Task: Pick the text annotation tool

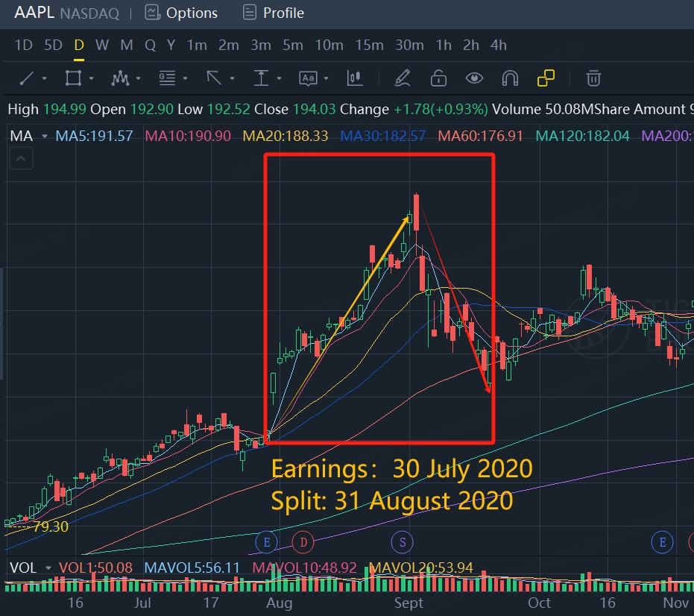Action: pos(308,78)
